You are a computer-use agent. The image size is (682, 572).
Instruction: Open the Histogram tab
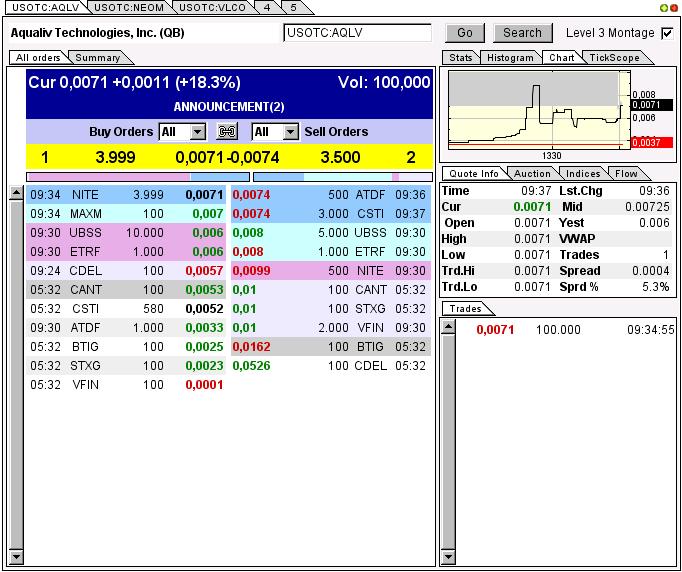click(x=510, y=57)
